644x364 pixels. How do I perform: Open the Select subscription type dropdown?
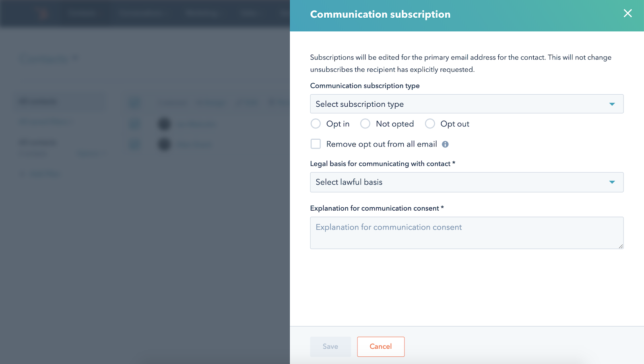pyautogui.click(x=466, y=104)
